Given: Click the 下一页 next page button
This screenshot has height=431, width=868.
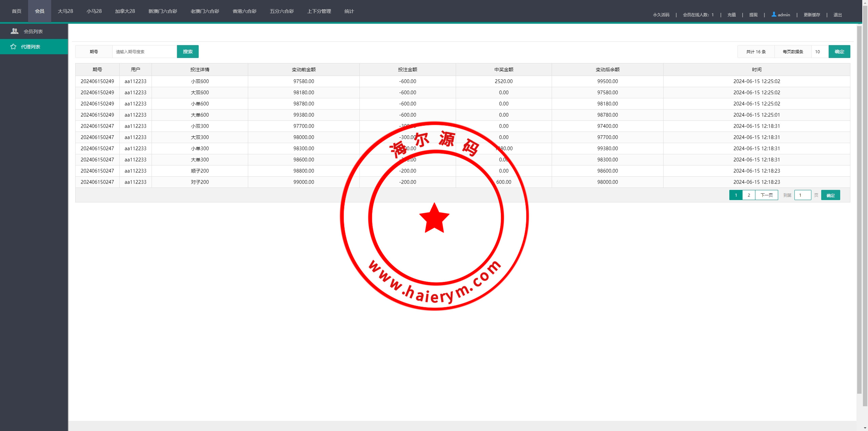Looking at the screenshot, I should tap(766, 195).
